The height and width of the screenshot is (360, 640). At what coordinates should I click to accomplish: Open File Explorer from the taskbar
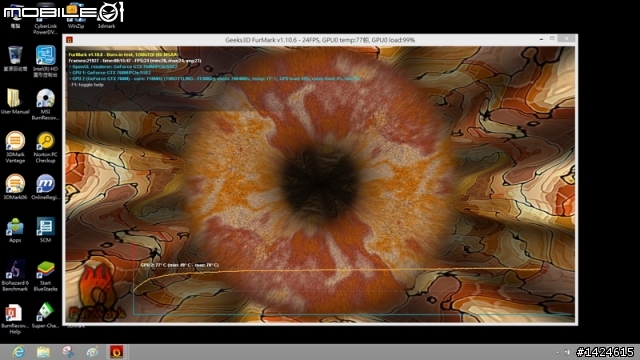click(x=43, y=352)
